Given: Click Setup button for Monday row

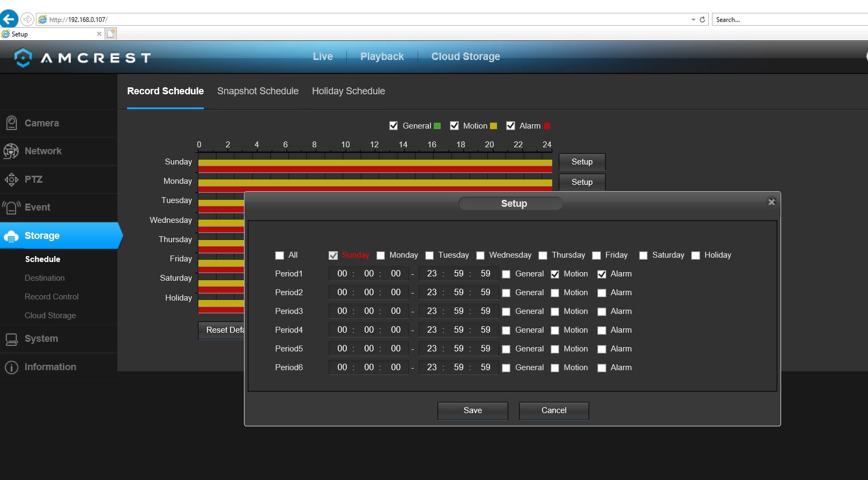Looking at the screenshot, I should (582, 182).
